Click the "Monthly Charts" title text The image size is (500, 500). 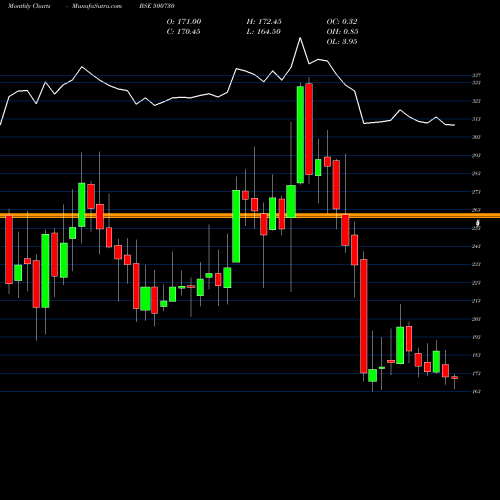coord(29,6)
